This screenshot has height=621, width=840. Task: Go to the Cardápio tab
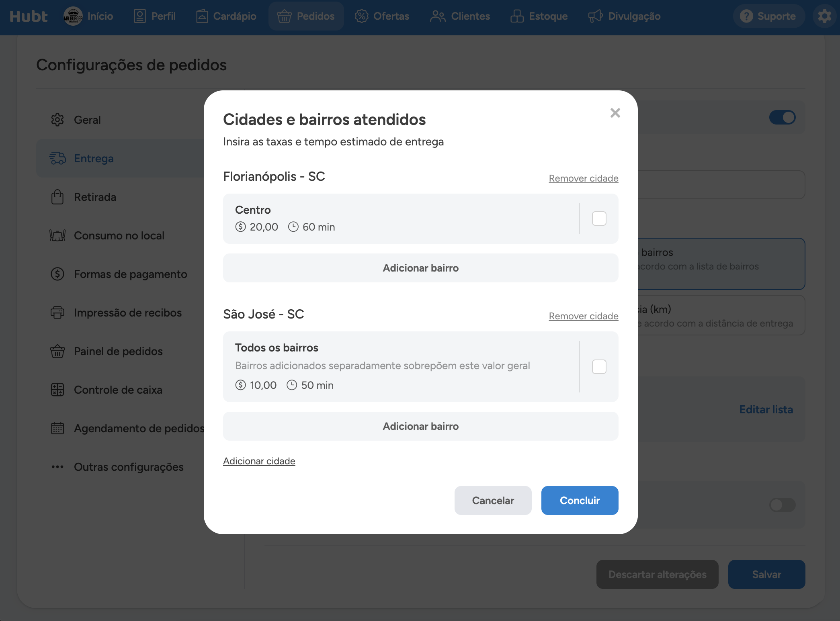pos(226,16)
